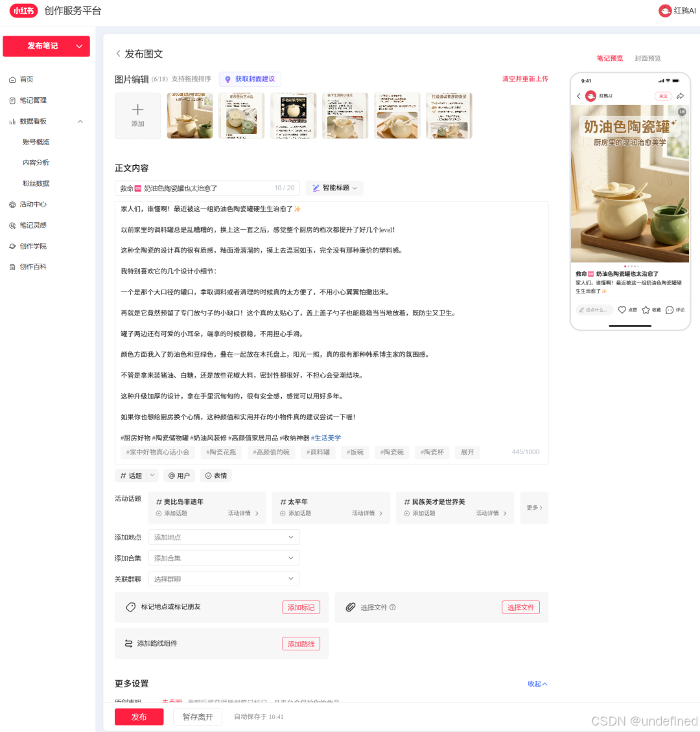Open 首页 in the sidebar
The width and height of the screenshot is (700, 732).
tap(27, 80)
